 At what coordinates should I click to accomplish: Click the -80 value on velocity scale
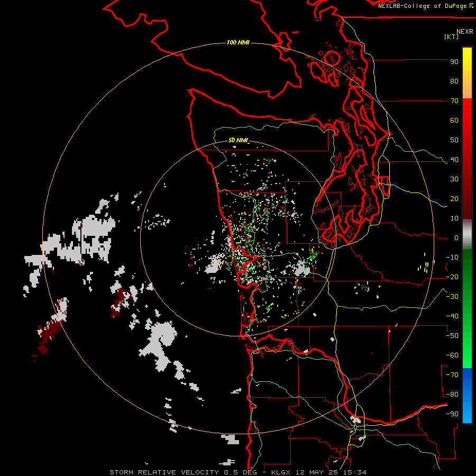point(452,395)
